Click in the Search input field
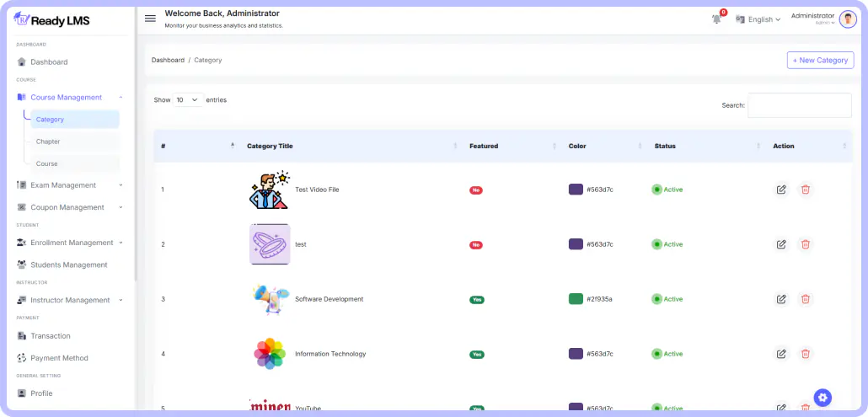This screenshot has height=417, width=868. click(799, 105)
